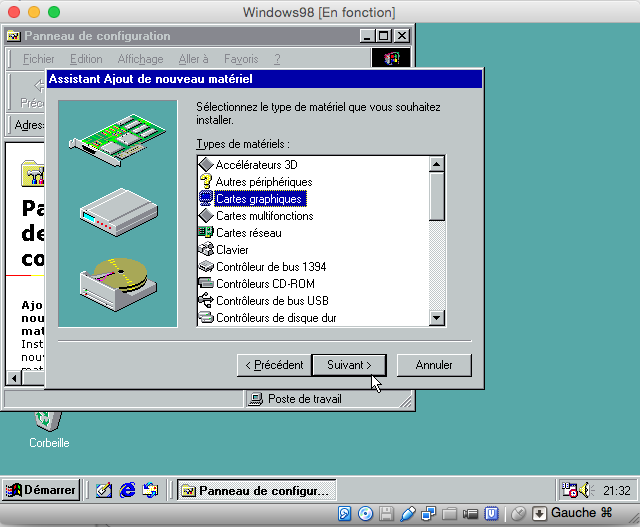
Task: Click the volume speaker tray icon
Action: (586, 490)
